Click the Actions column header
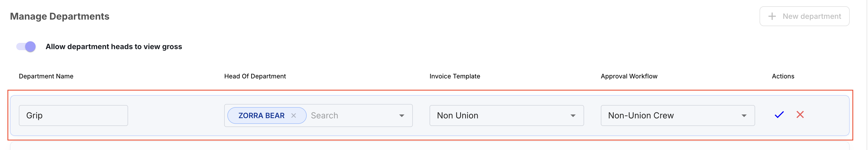The image size is (868, 150). coord(783,76)
